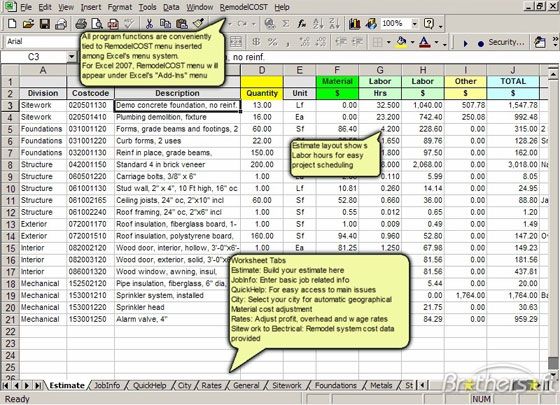Open the Format menu
Image resolution: width=560 pixels, height=405 pixels.
pos(120,7)
